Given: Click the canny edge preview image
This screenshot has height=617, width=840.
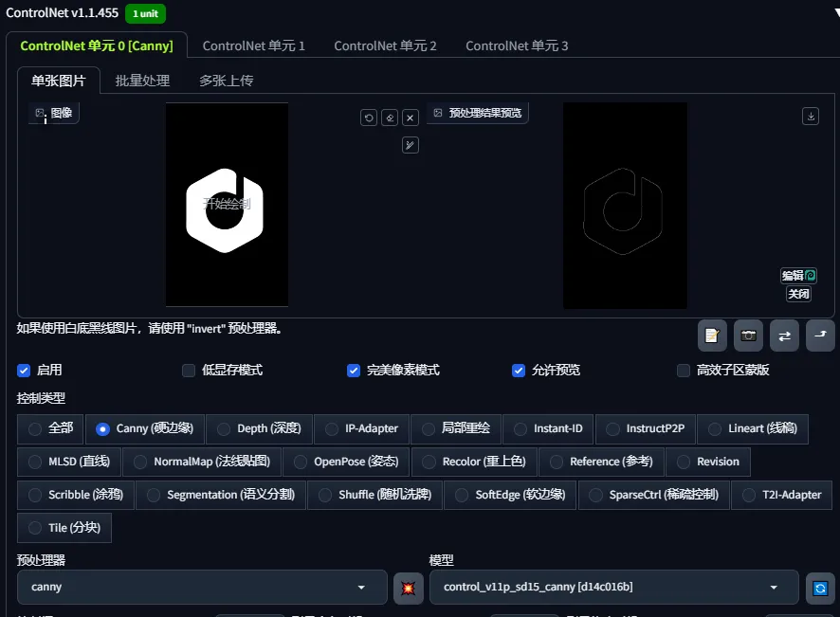Looking at the screenshot, I should [x=625, y=206].
